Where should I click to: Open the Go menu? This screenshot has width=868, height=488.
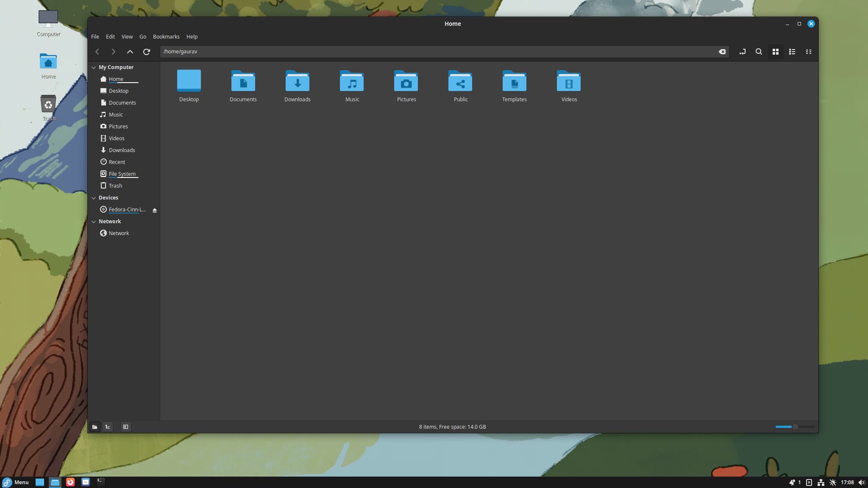(143, 37)
